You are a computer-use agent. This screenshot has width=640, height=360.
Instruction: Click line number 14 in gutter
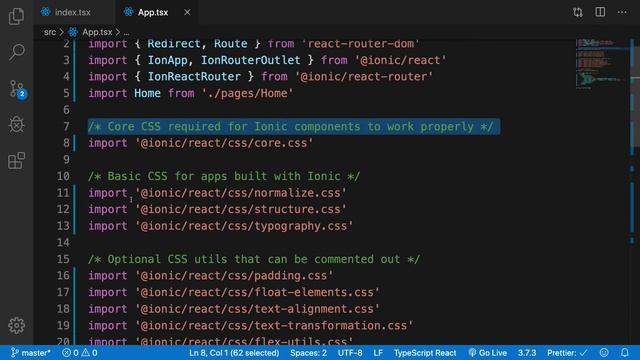[63, 242]
